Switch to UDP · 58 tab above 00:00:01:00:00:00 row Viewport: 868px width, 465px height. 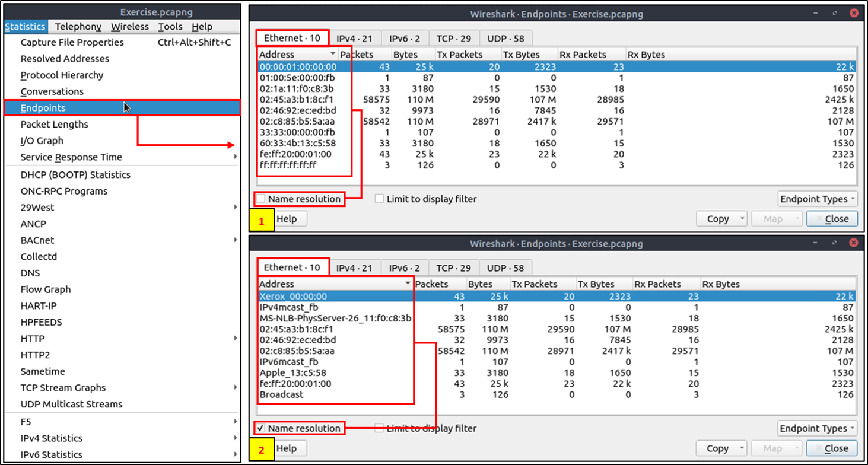(x=505, y=39)
